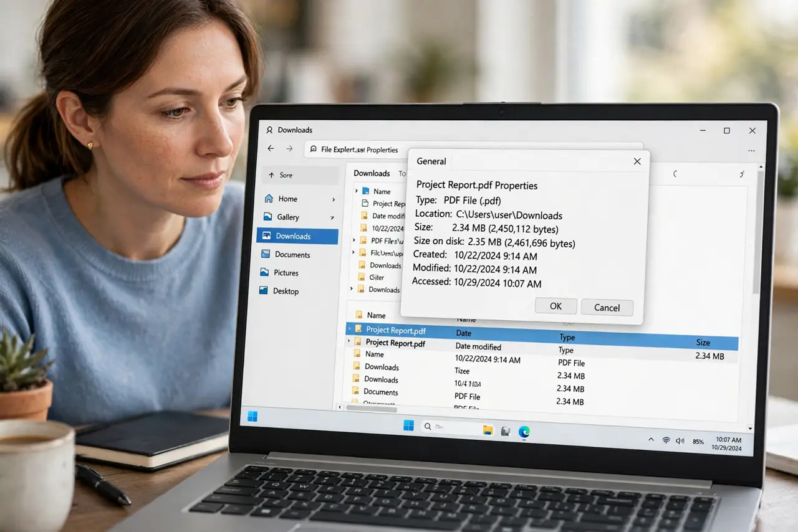Expand the top Name tree node

(357, 191)
